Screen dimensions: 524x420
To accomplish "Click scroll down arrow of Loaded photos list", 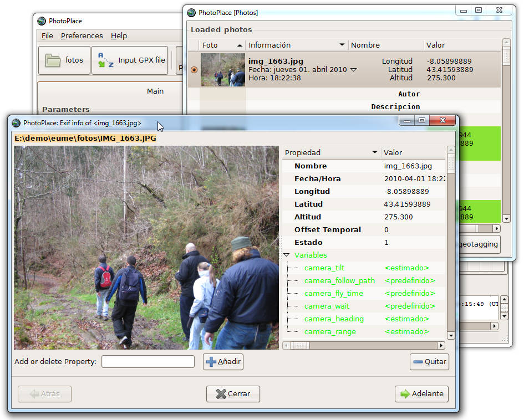I will [506, 219].
